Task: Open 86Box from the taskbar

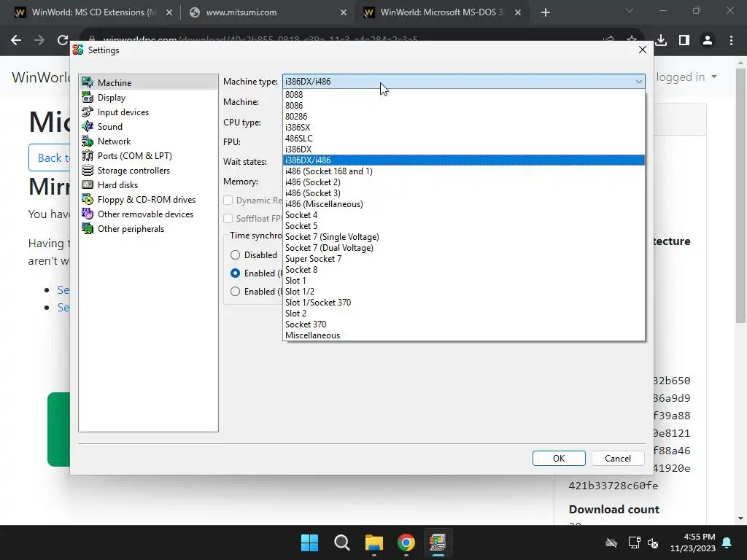Action: pyautogui.click(x=438, y=542)
